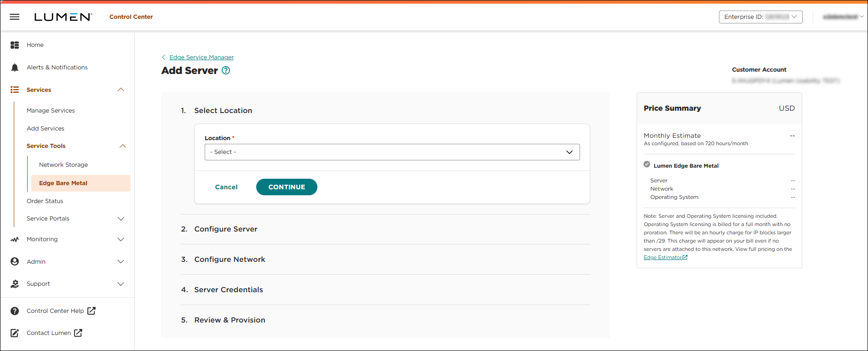This screenshot has width=868, height=351.
Task: Click the Home dashboard icon
Action: pos(15,45)
